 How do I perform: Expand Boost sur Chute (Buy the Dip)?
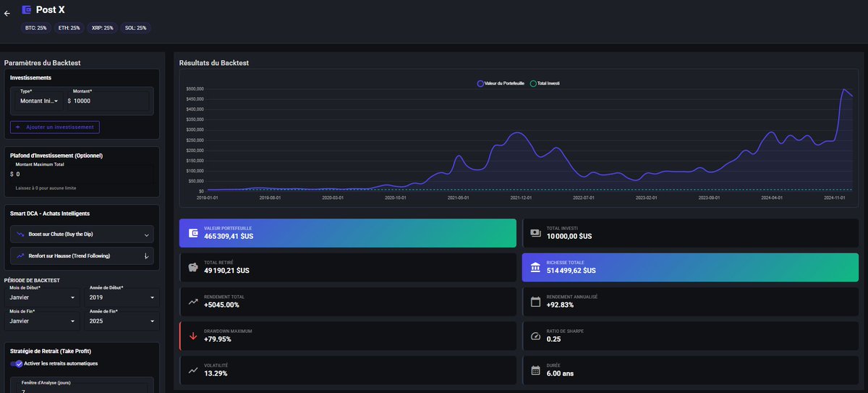[x=82, y=234]
